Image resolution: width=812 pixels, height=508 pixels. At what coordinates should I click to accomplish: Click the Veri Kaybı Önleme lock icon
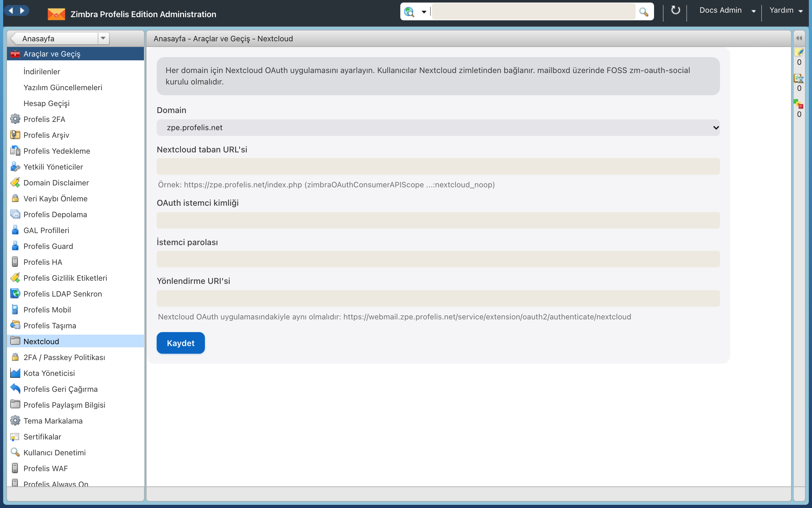[15, 198]
